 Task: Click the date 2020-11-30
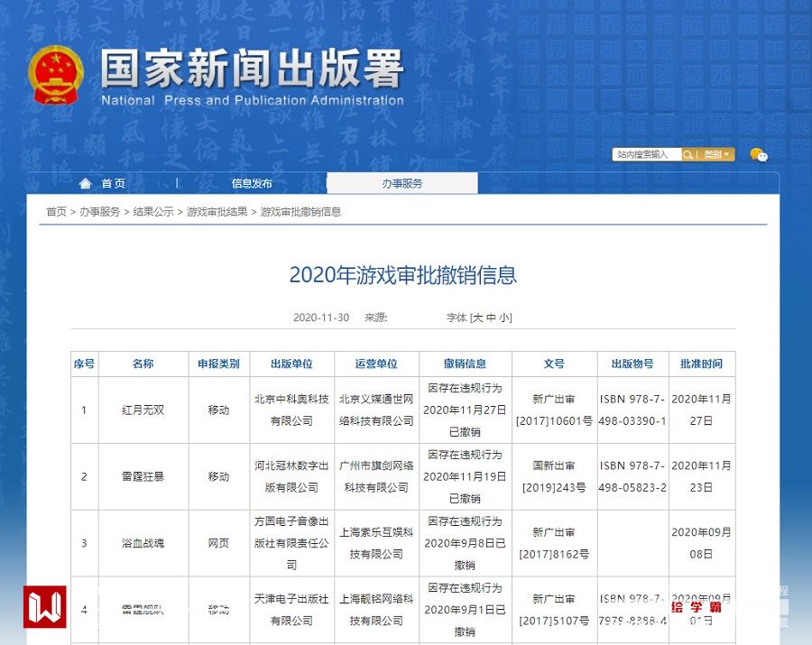pos(321,318)
